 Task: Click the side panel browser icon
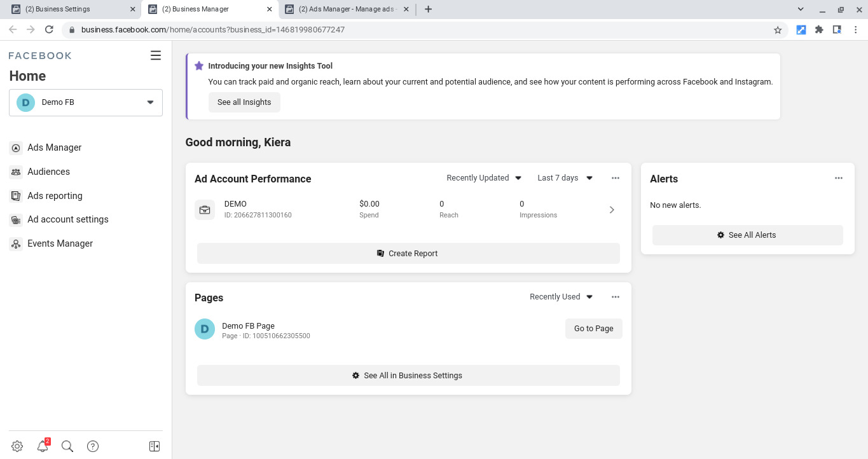pos(837,30)
